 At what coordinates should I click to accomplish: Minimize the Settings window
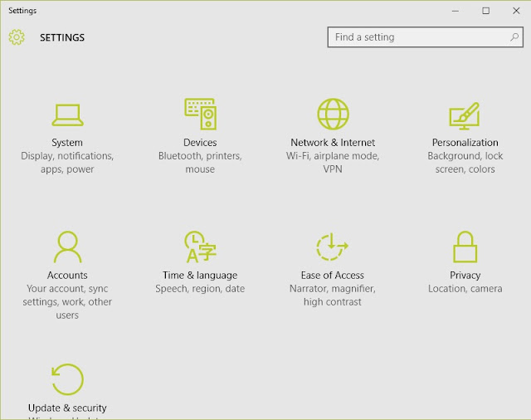pyautogui.click(x=455, y=11)
